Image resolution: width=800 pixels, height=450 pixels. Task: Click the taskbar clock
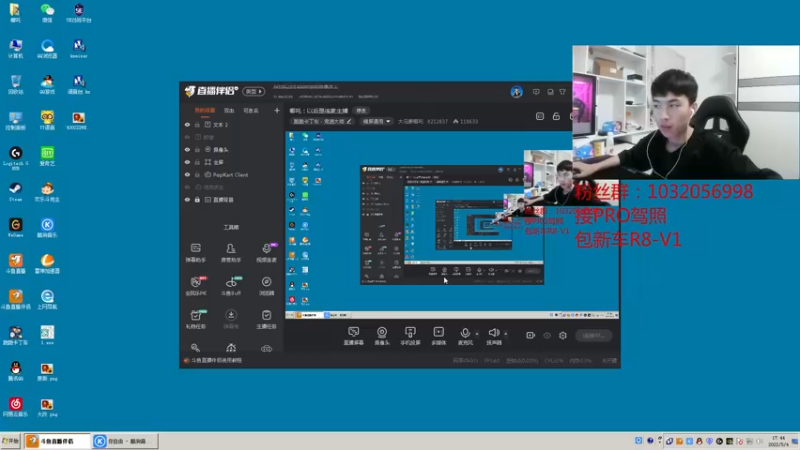[779, 441]
